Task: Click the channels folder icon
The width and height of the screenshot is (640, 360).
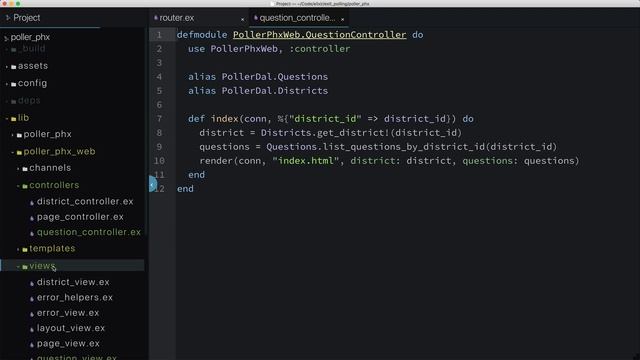Action: (25, 169)
